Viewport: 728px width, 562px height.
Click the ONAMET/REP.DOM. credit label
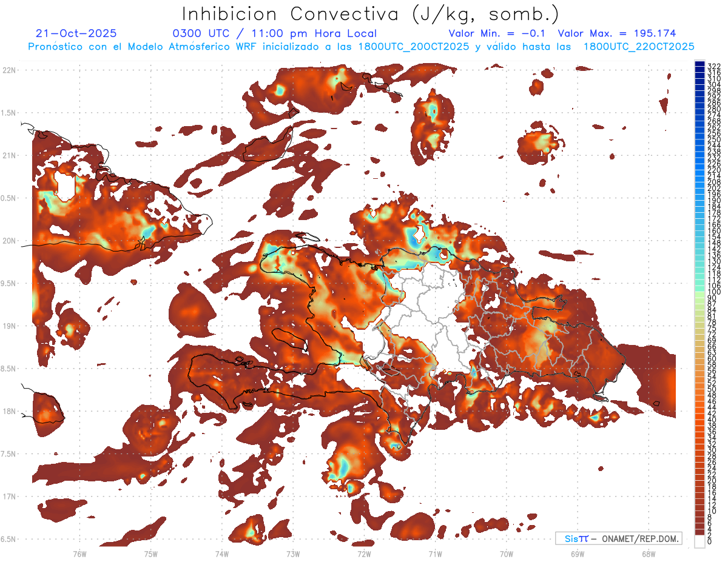point(641,539)
